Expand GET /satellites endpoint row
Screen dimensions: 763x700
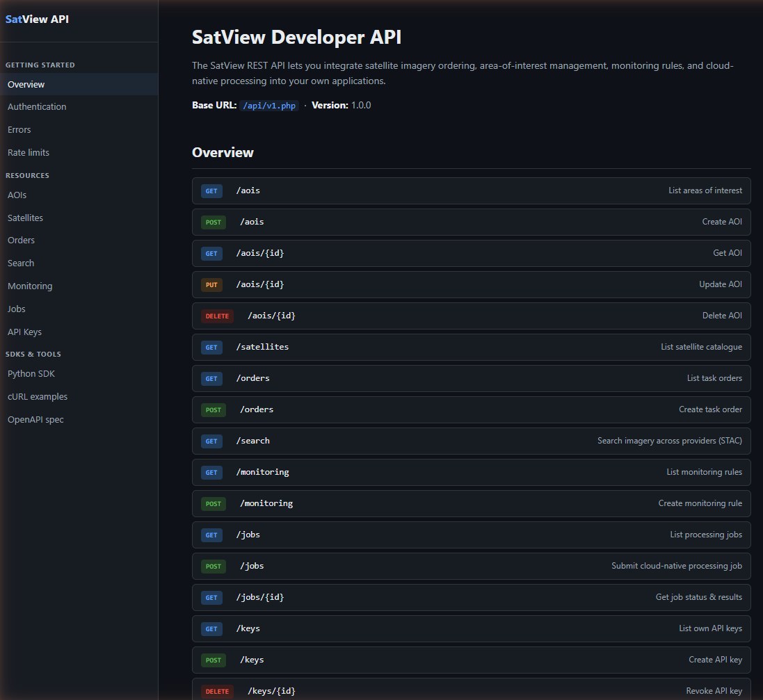471,347
